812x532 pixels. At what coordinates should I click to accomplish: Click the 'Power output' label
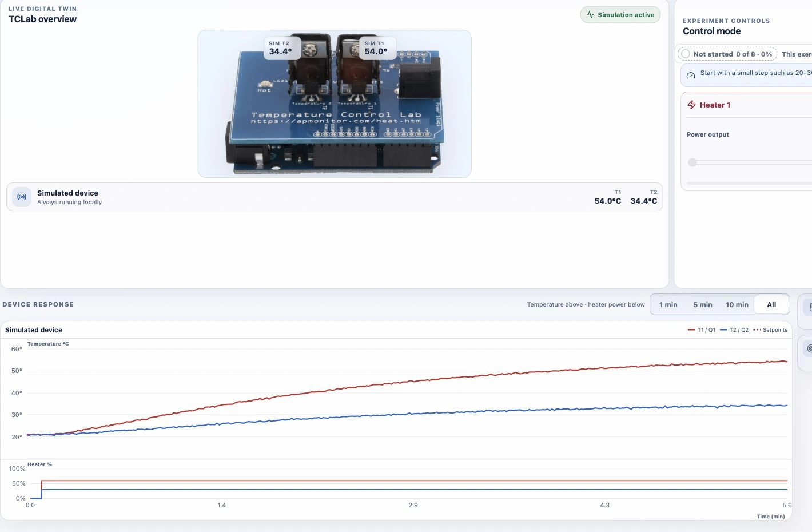[x=708, y=135]
